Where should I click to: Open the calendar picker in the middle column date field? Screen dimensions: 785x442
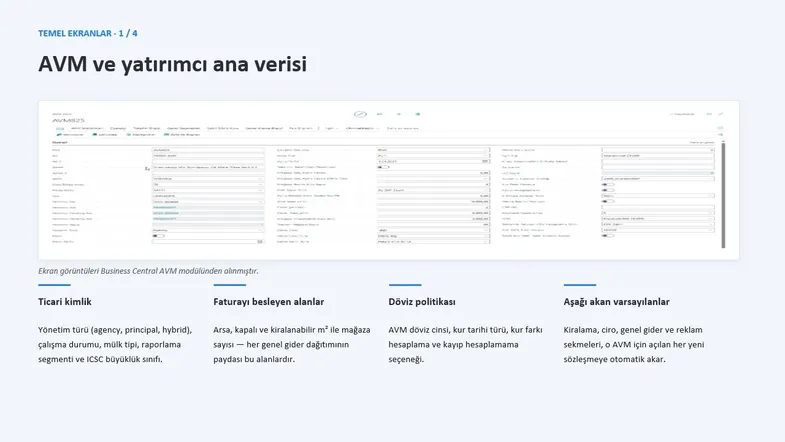pyautogui.click(x=485, y=161)
